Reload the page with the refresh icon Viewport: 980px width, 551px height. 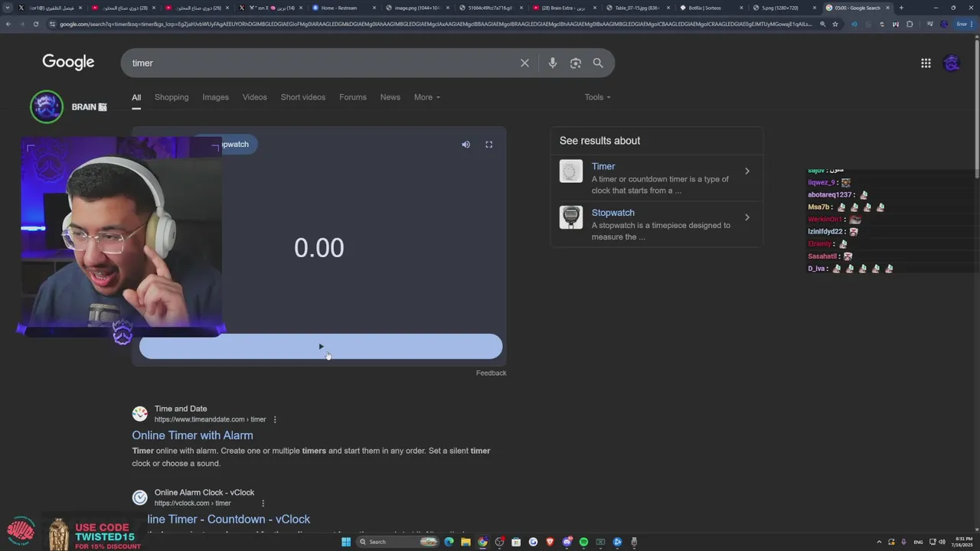tap(35, 24)
